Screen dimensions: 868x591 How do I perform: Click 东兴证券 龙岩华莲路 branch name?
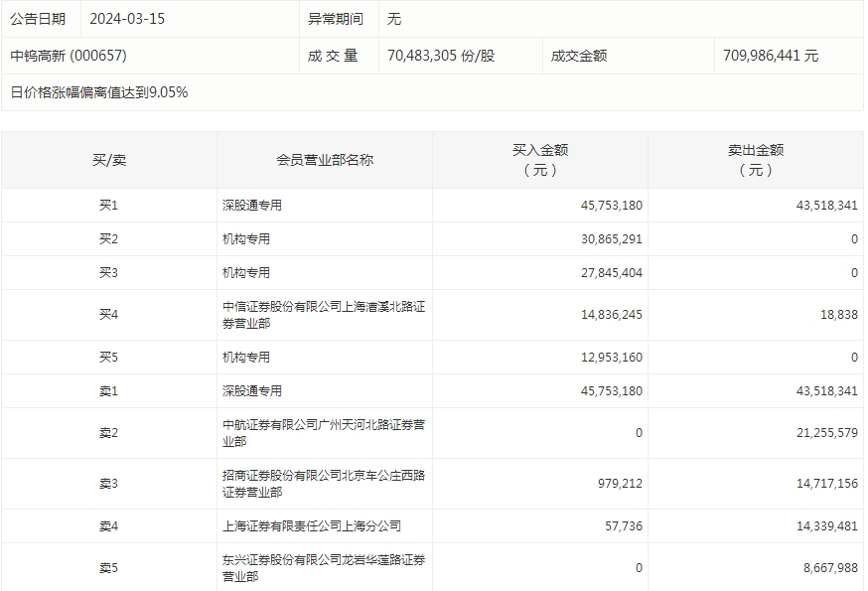point(324,568)
